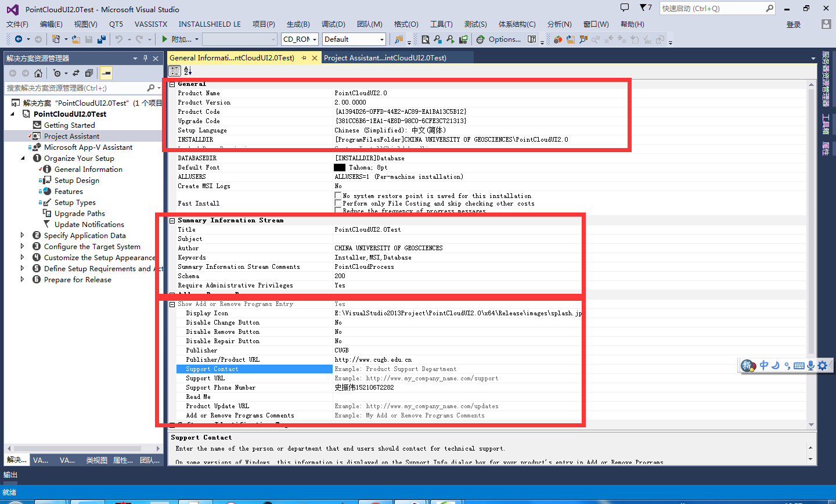
Task: Click the Open File folder icon
Action: [x=76, y=39]
